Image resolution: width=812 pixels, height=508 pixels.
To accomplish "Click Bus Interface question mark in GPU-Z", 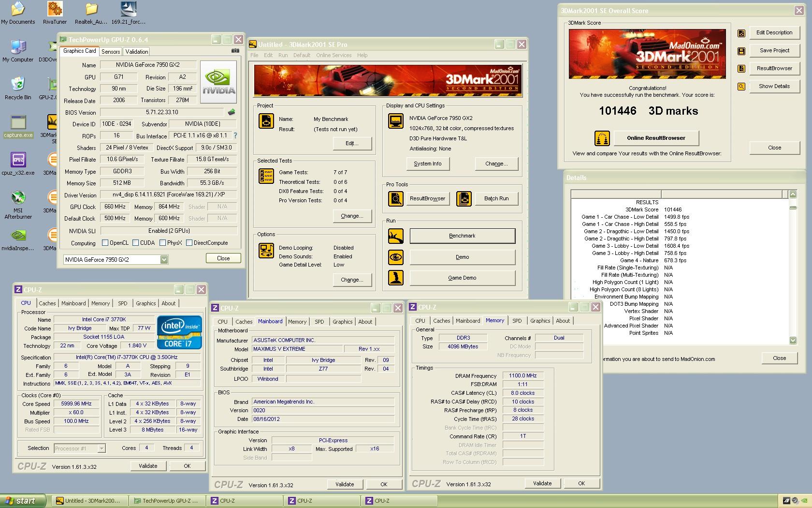I will click(235, 135).
